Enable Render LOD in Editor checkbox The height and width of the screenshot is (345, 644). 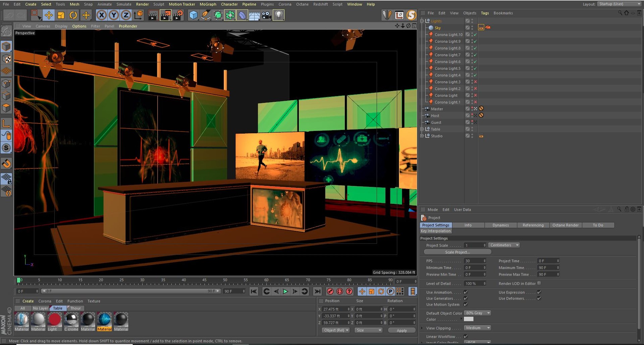click(x=539, y=283)
